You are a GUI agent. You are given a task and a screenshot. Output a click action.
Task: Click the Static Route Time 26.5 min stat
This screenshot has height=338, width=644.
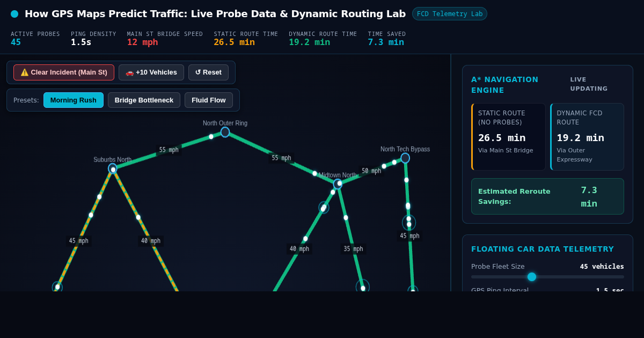[x=235, y=42]
